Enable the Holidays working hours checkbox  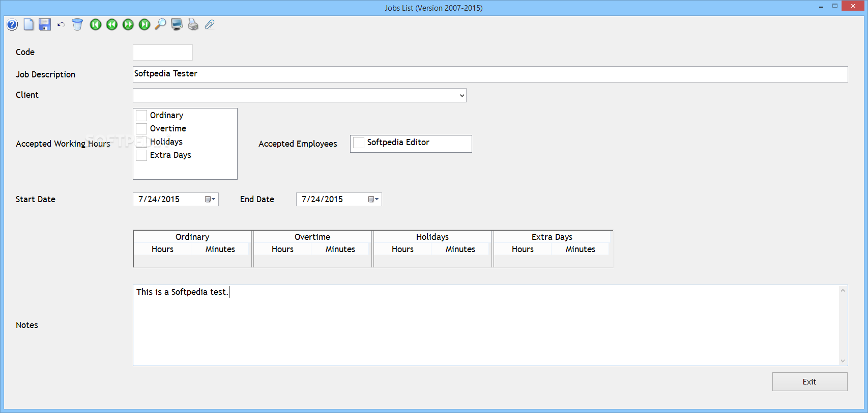[141, 142]
